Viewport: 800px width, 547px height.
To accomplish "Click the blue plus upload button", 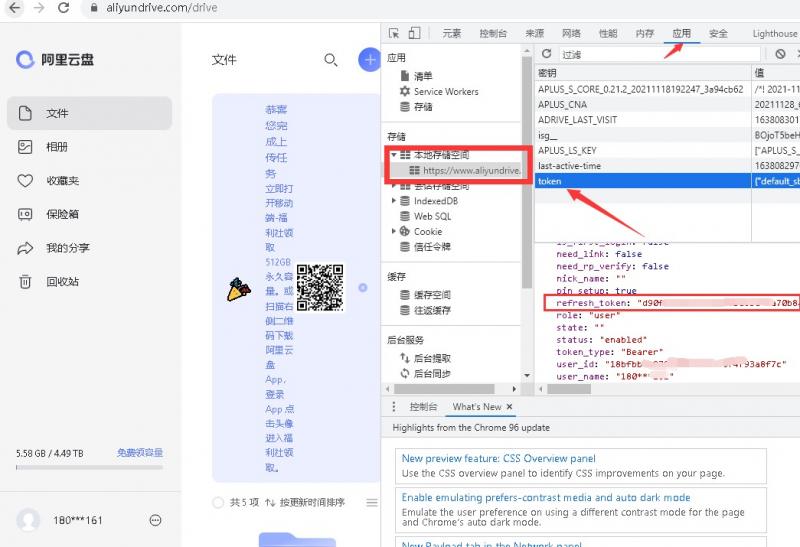I will (369, 60).
